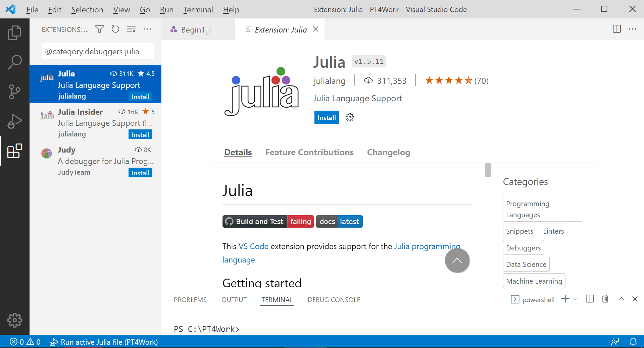Open the docs latest badge
This screenshot has width=644, height=348.
pyautogui.click(x=339, y=221)
